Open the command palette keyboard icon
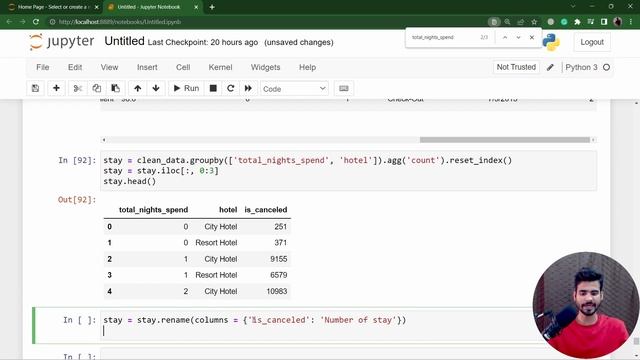This screenshot has width=640, height=360. [x=344, y=88]
